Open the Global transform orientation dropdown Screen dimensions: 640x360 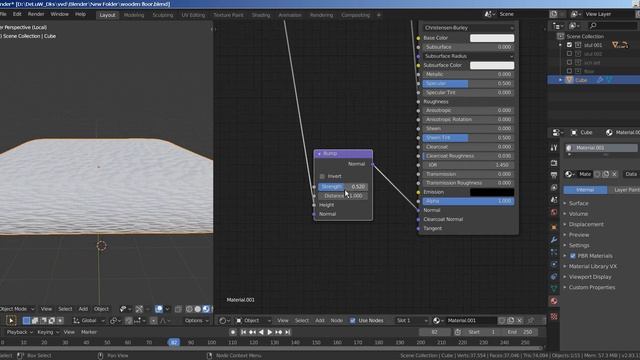coord(88,320)
